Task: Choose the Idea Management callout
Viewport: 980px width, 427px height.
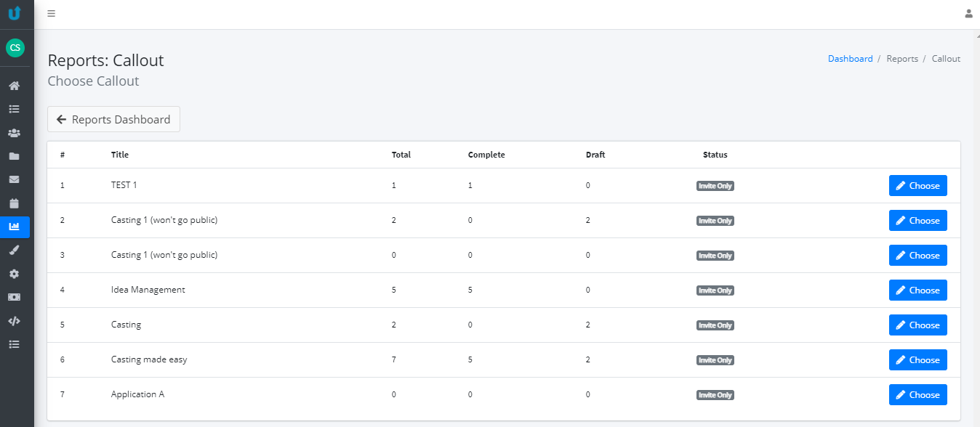Action: 917,290
